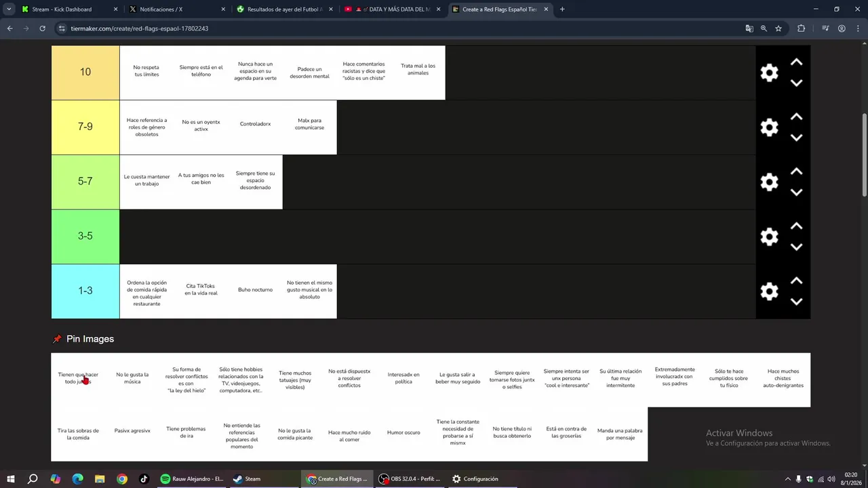Image resolution: width=868 pixels, height=488 pixels.
Task: Select 'Interesadx en política' card
Action: (403, 380)
